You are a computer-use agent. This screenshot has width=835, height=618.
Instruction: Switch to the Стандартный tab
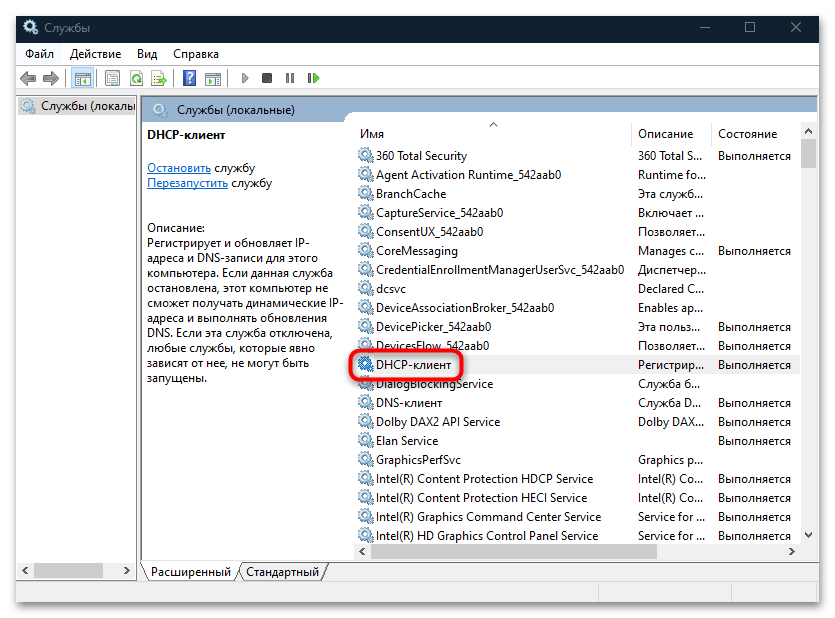point(281,572)
